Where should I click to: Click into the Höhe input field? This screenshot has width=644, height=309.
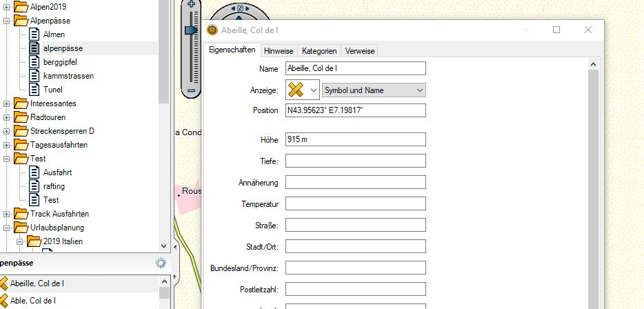[x=355, y=139]
